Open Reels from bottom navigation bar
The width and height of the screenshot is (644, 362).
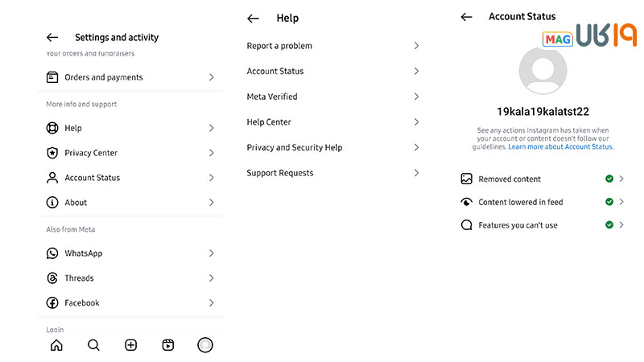[x=168, y=345]
